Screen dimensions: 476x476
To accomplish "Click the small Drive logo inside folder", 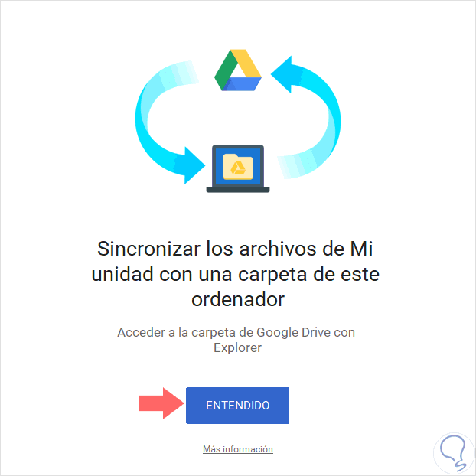I will point(238,168).
